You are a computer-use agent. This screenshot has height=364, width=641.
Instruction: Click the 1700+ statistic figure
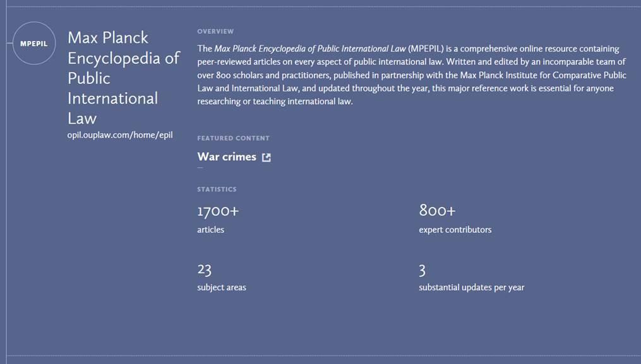[218, 211]
